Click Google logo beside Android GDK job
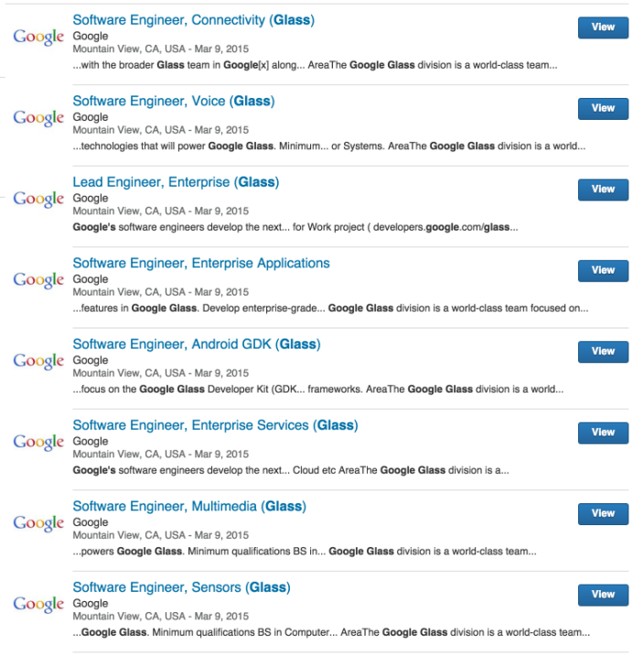 pyautogui.click(x=38, y=361)
